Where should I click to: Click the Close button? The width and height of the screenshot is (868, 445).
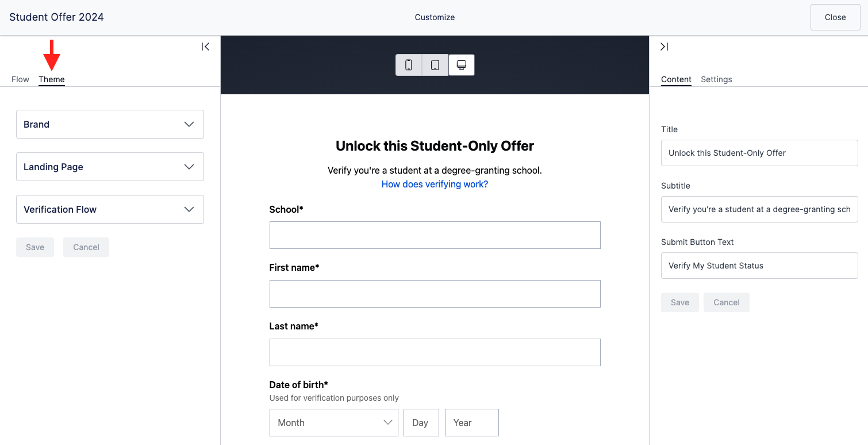coord(835,17)
